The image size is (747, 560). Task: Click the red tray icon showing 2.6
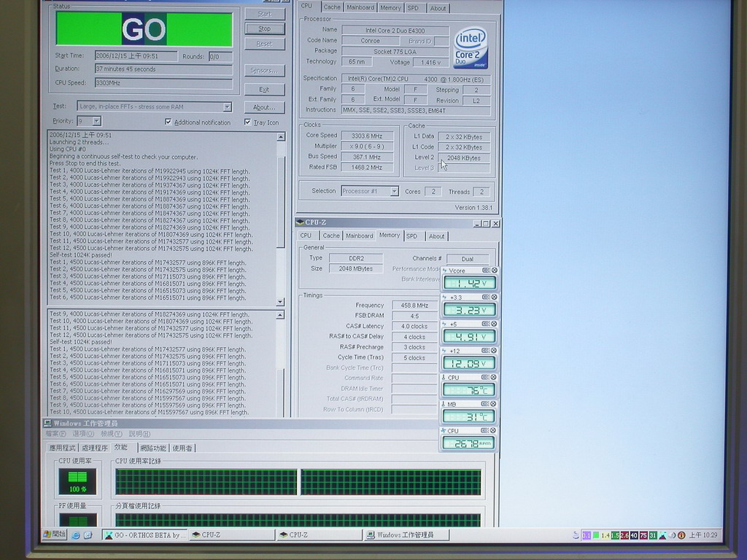624,535
